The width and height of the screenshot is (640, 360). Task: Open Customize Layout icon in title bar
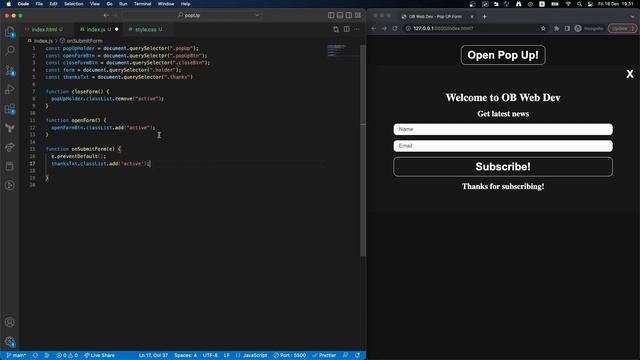coord(358,15)
